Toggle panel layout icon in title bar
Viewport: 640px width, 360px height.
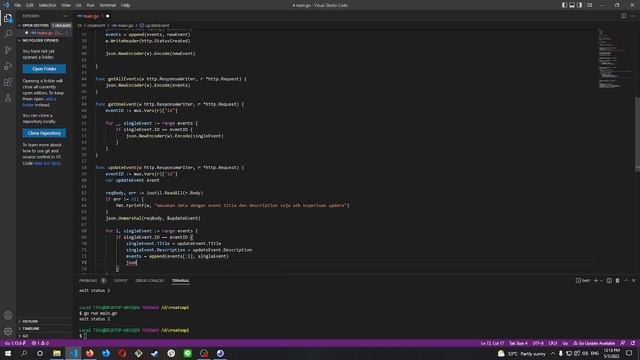click(x=572, y=5)
